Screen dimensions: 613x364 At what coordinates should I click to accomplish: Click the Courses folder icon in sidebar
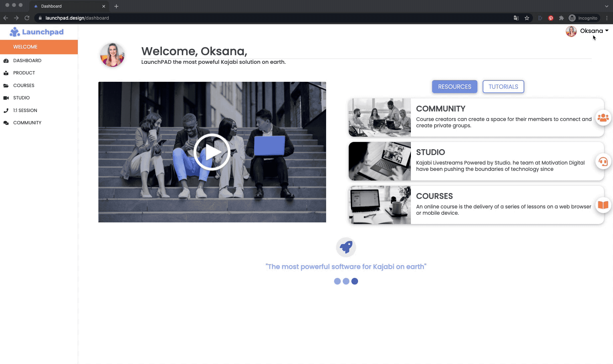(6, 86)
